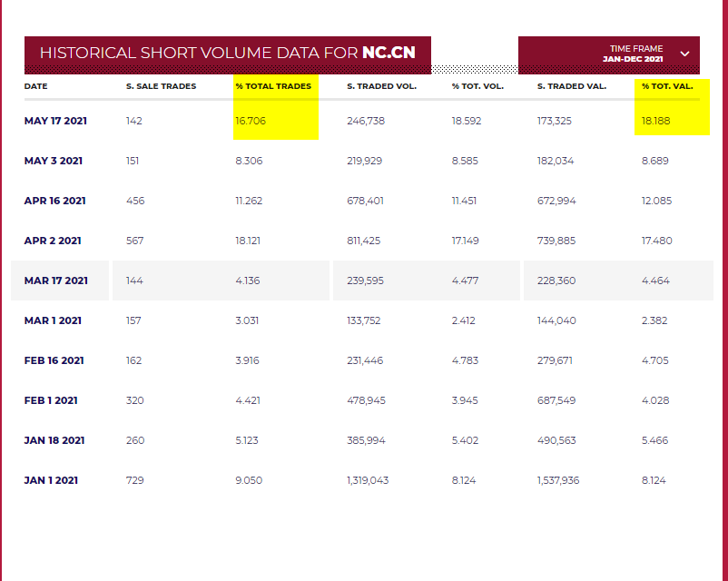Screen dimensions: 728x581
Task: Click the % TOT. VAL. column header
Action: coord(667,86)
